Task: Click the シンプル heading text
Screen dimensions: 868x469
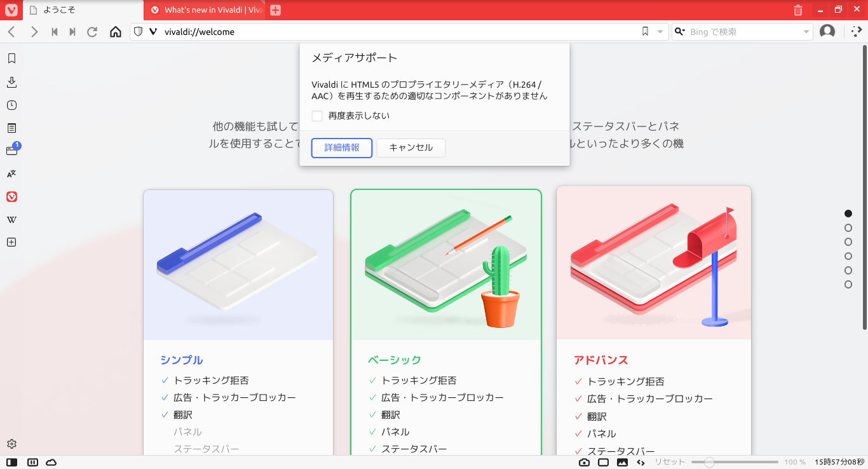Action: tap(182, 360)
